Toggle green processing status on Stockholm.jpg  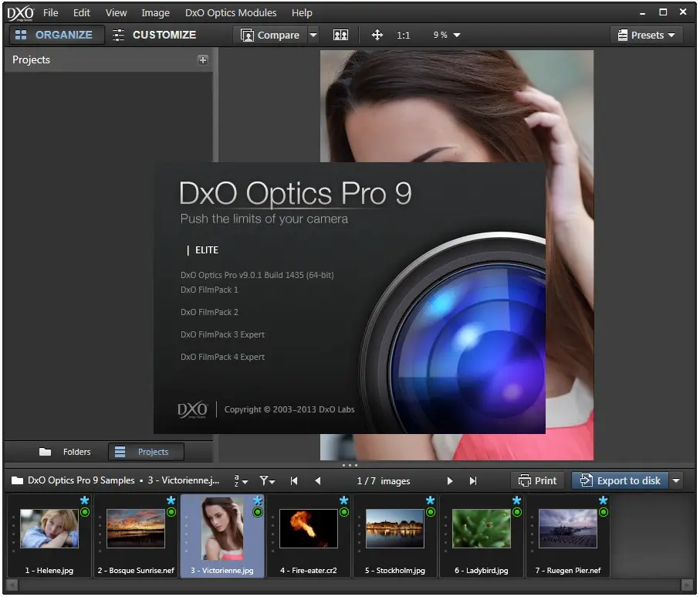click(x=431, y=512)
